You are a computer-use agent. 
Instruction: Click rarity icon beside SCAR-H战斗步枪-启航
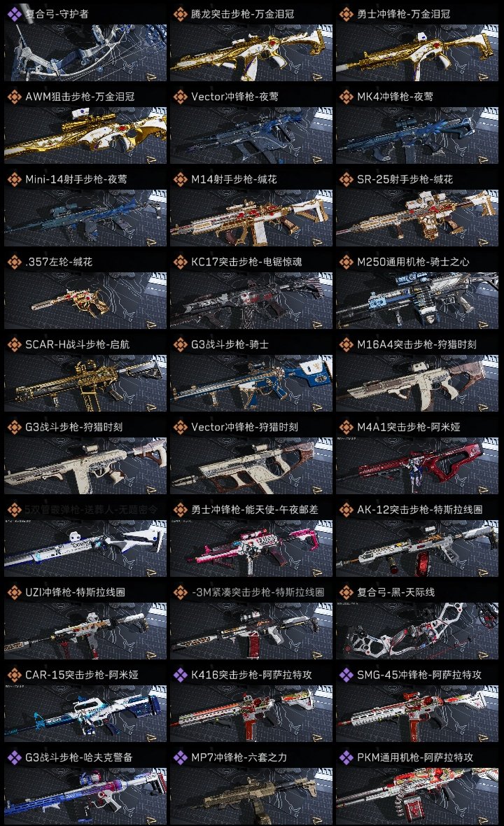tap(14, 344)
